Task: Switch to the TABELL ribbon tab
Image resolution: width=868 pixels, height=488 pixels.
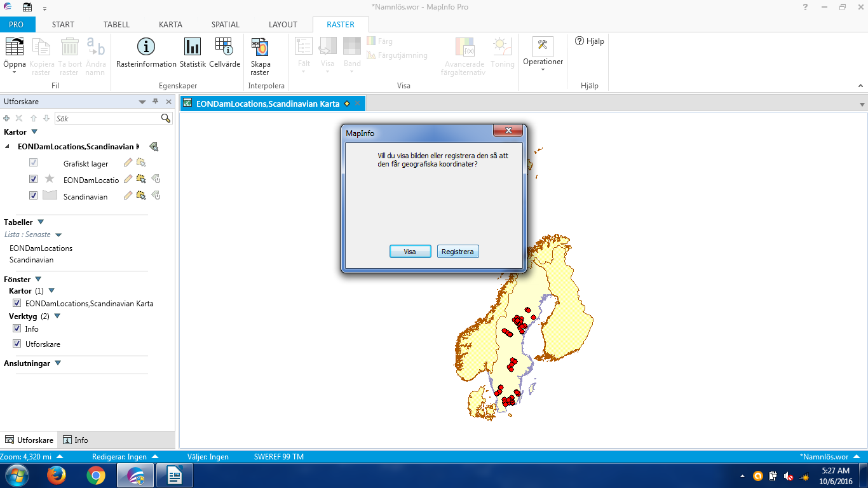Action: point(117,25)
